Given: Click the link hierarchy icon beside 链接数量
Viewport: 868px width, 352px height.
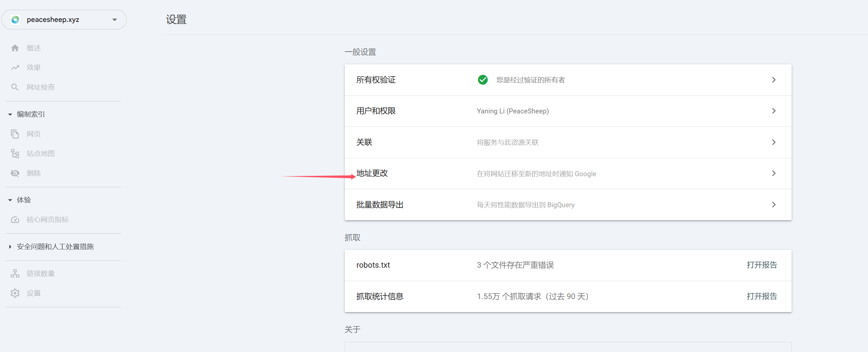Looking at the screenshot, I should click(x=15, y=273).
